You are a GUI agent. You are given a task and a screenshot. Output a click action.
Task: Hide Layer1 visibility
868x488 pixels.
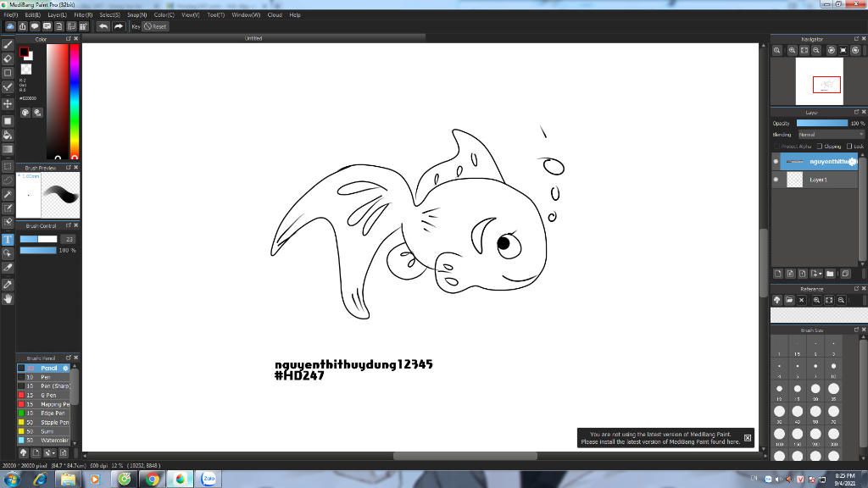click(776, 180)
